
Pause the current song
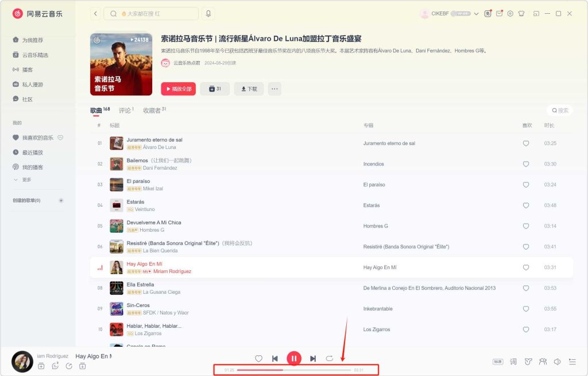point(294,358)
